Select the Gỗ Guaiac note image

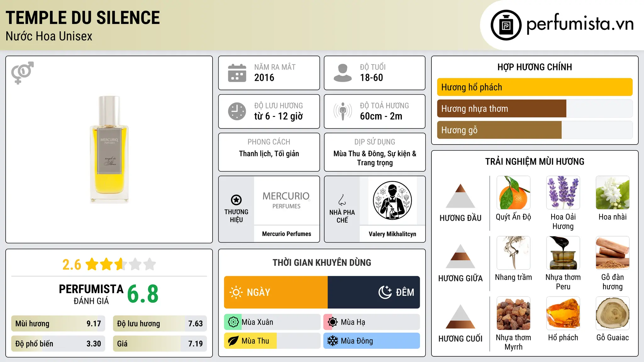pyautogui.click(x=613, y=313)
